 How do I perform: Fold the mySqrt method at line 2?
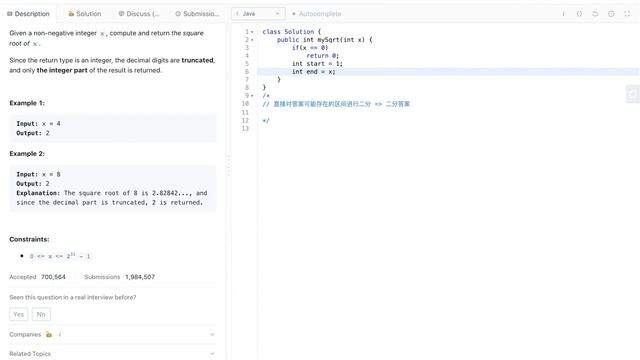[x=252, y=40]
